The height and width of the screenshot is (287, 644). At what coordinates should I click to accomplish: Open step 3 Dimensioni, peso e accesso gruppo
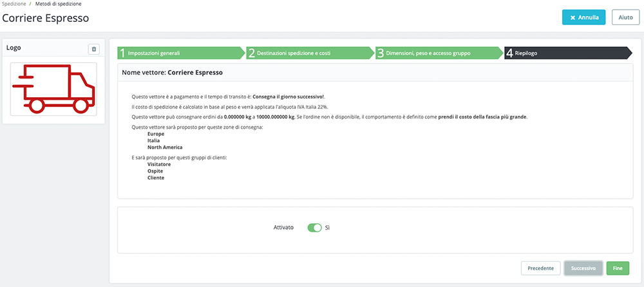coord(439,53)
